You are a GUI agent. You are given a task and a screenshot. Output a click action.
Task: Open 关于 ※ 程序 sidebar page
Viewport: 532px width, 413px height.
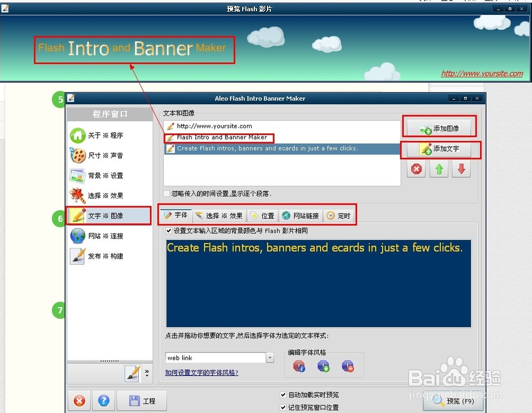click(x=110, y=135)
